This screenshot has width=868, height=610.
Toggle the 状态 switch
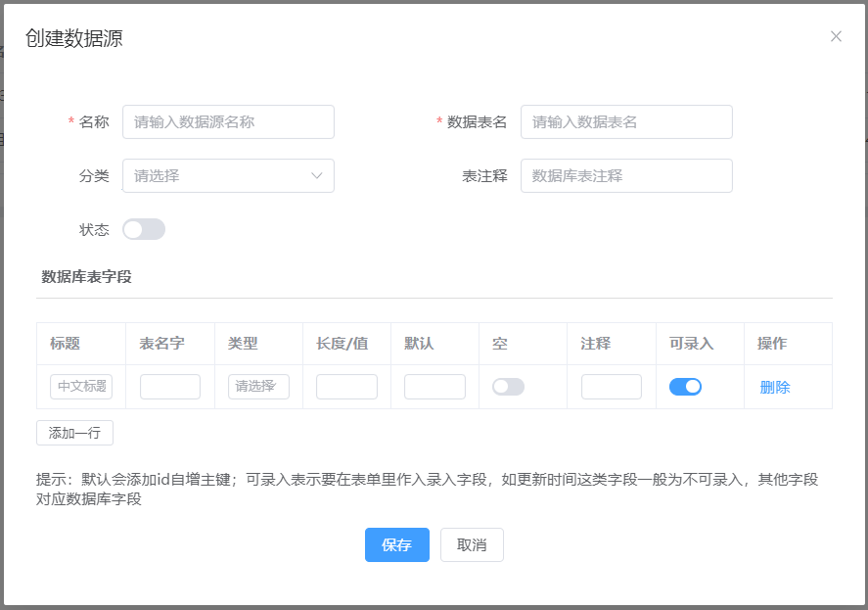pos(144,229)
